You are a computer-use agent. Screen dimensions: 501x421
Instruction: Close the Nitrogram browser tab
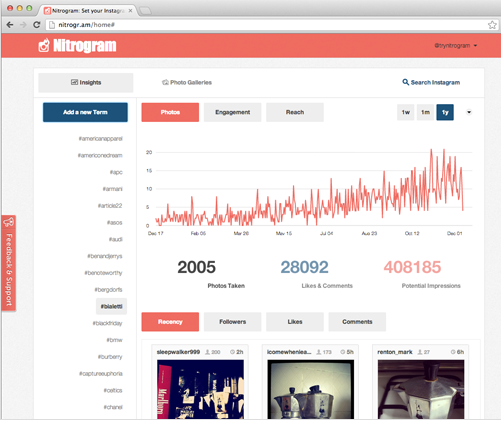[130, 11]
